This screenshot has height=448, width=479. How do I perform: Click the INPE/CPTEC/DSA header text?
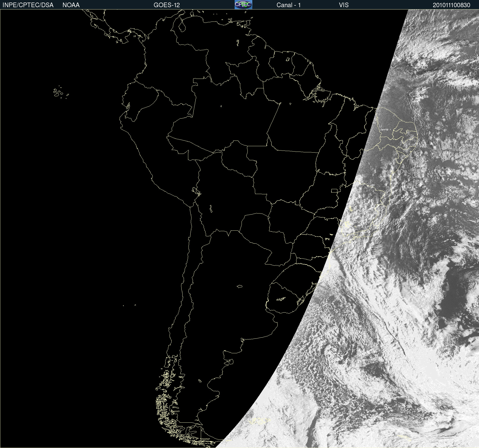click(x=28, y=5)
